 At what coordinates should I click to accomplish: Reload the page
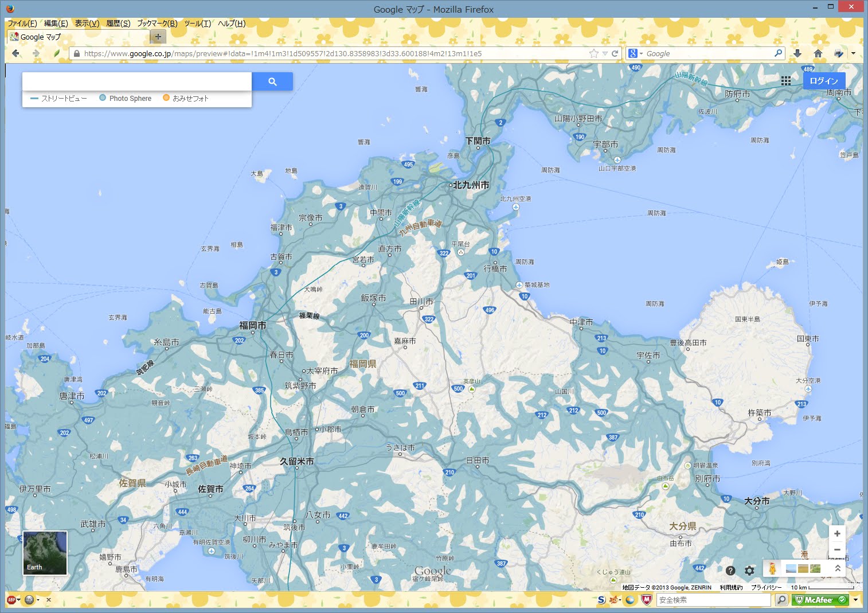615,53
